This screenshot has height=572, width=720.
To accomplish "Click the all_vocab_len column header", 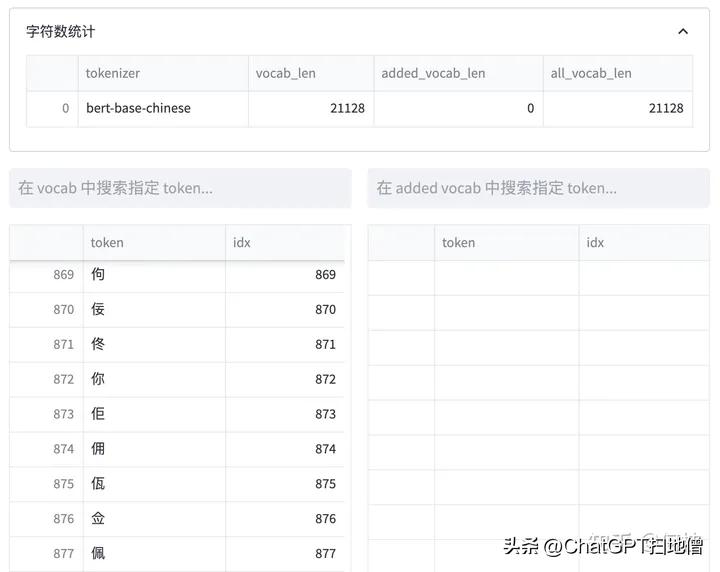I will [591, 73].
